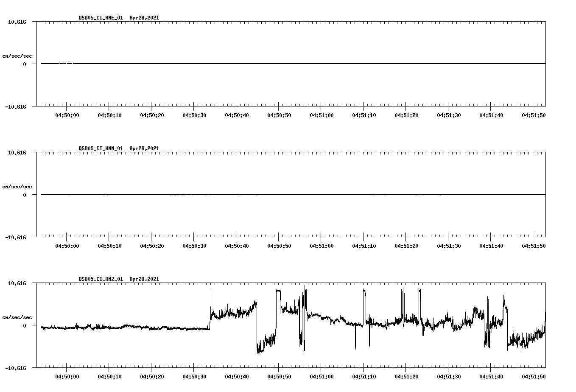Select the Apr28,2021 date on the bottom plot

click(x=144, y=279)
